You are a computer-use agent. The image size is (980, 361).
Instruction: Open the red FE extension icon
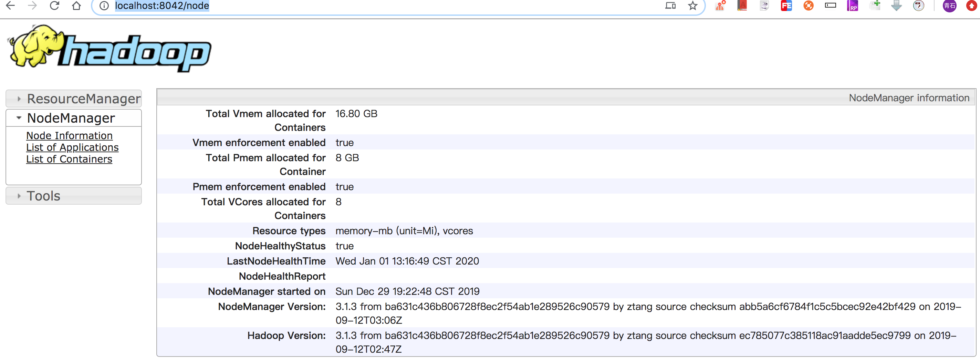point(786,6)
